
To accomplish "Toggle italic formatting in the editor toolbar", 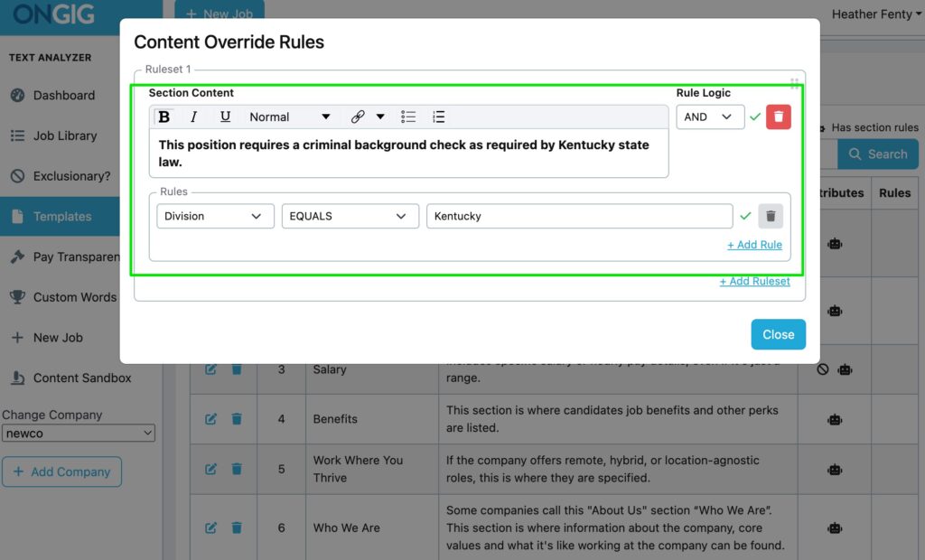I will pyautogui.click(x=193, y=117).
